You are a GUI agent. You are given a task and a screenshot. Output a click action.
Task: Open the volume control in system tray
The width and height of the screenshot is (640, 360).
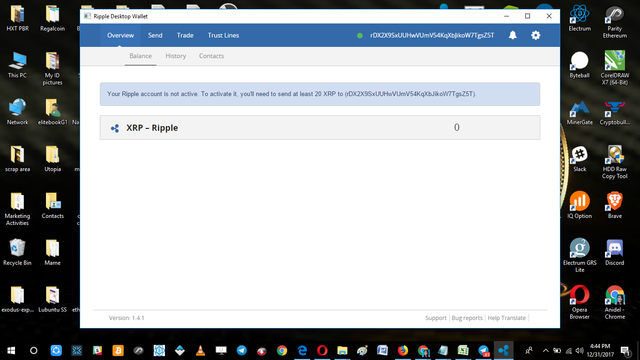click(x=579, y=351)
